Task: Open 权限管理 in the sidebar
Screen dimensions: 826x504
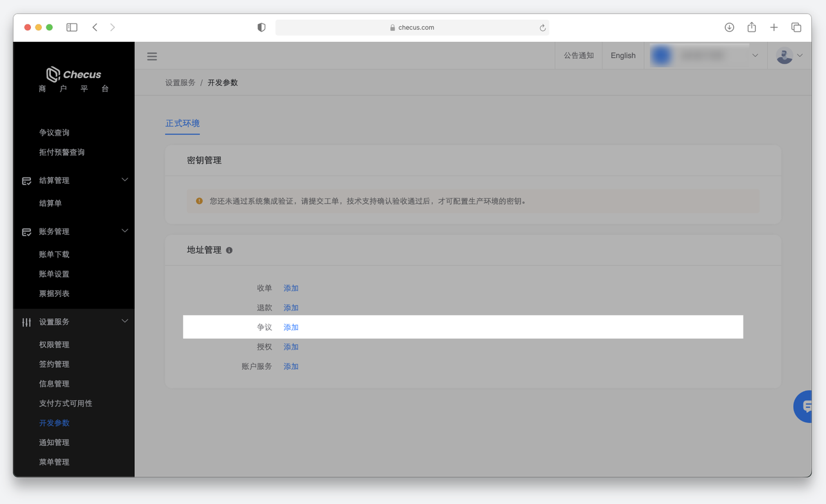Action: click(x=54, y=345)
